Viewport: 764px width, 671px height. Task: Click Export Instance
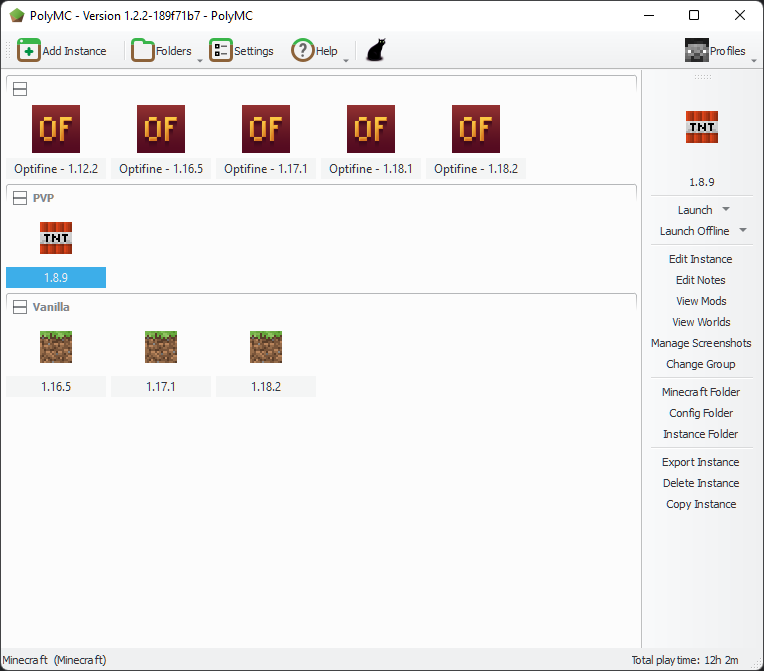click(701, 462)
